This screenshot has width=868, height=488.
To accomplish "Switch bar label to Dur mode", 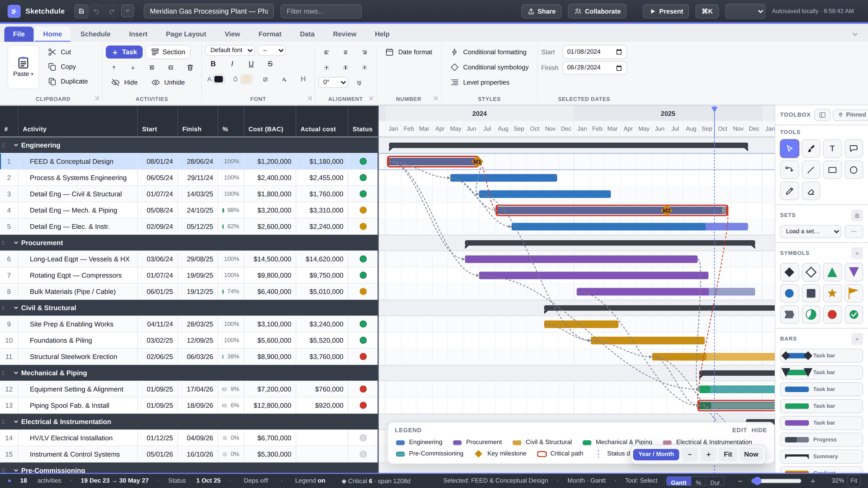I will point(715,482).
